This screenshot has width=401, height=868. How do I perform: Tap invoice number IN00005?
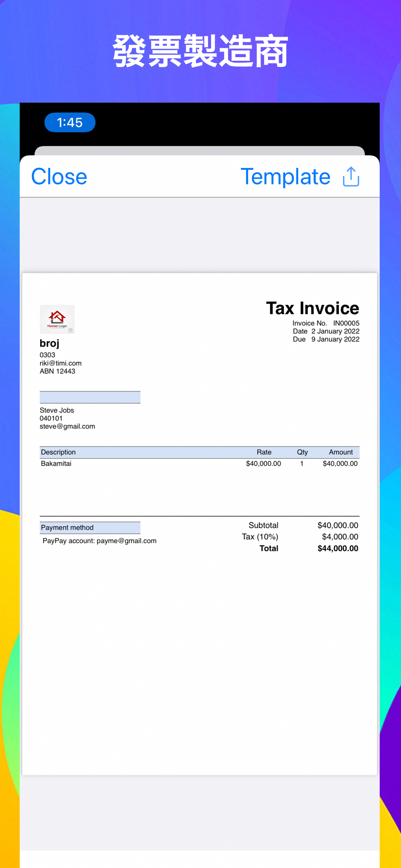pos(346,323)
